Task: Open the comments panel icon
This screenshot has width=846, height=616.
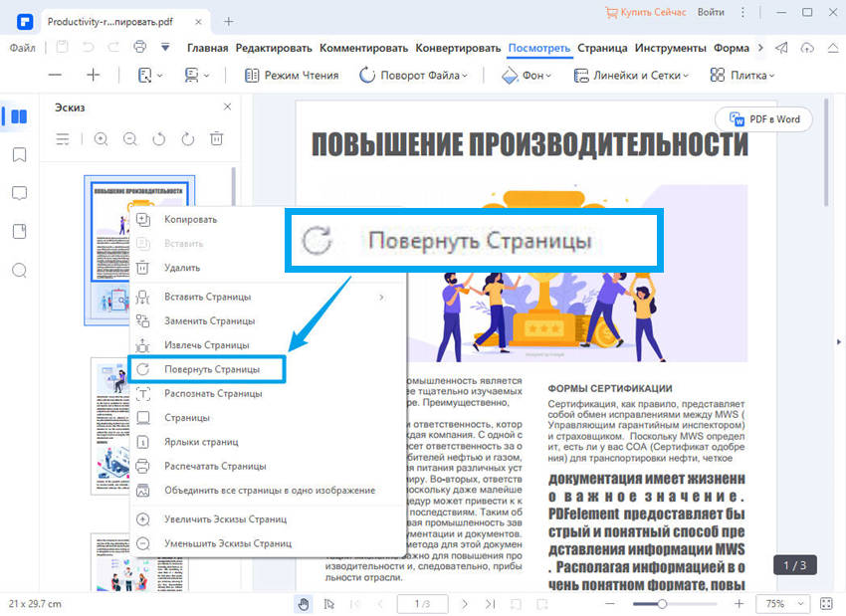Action: pos(19,193)
